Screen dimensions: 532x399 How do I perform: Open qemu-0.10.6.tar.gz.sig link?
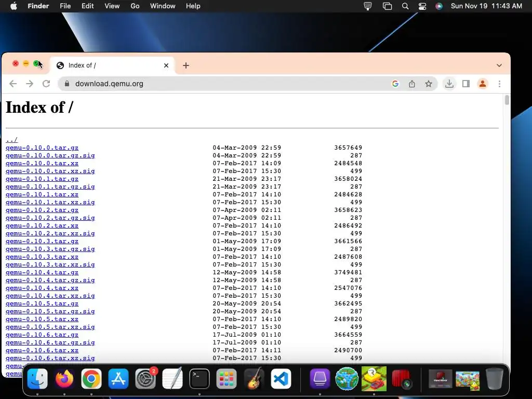click(x=50, y=343)
